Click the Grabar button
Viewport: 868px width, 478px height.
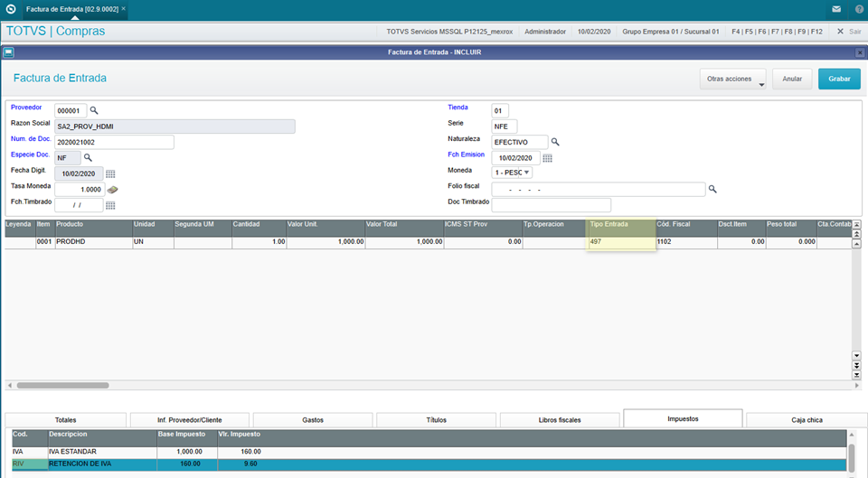click(839, 79)
